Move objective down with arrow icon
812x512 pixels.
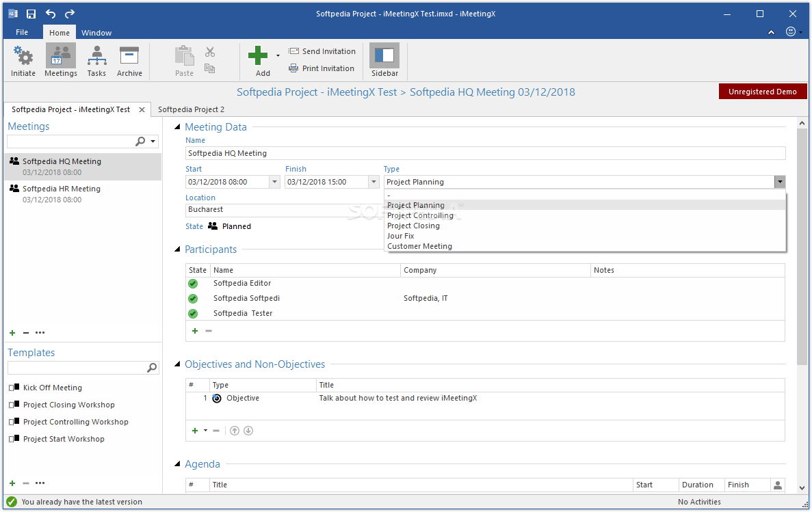coord(248,431)
